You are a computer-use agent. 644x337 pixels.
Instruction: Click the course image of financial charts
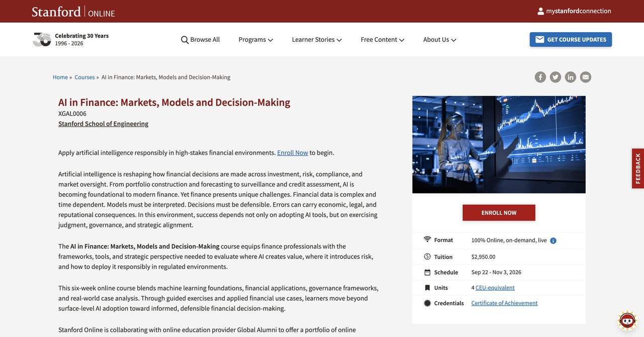(x=499, y=144)
